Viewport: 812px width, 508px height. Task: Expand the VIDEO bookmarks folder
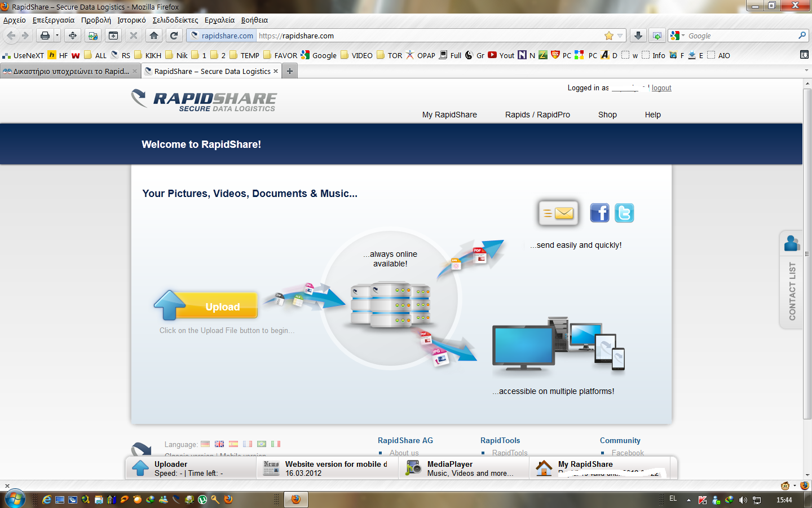point(356,55)
